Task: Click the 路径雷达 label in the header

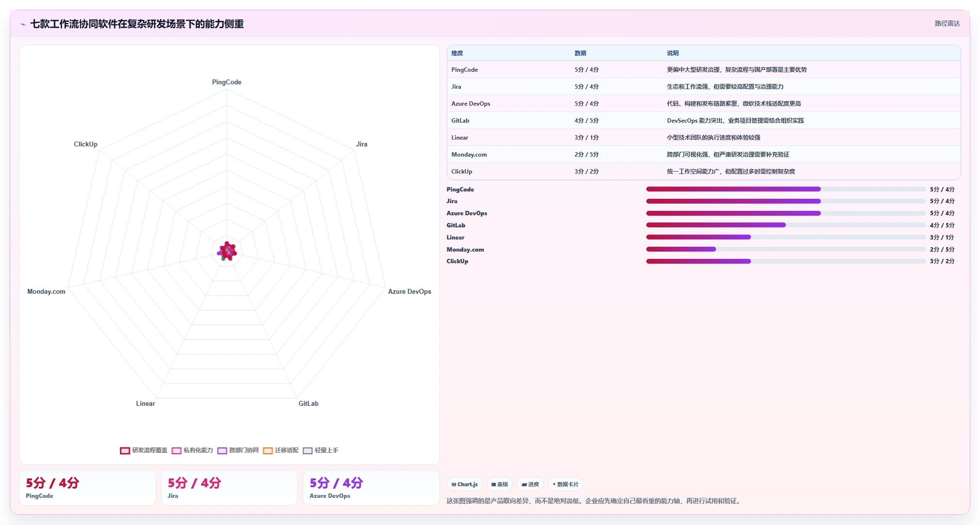Action: (947, 23)
